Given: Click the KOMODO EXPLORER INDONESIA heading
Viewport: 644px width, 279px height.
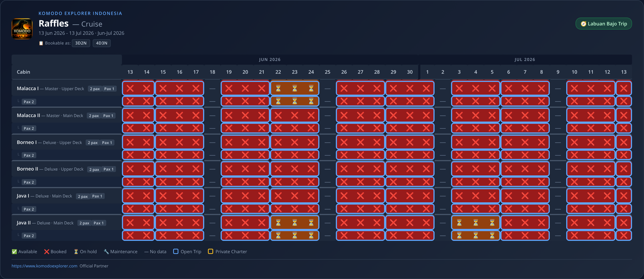Looking at the screenshot, I should point(80,13).
